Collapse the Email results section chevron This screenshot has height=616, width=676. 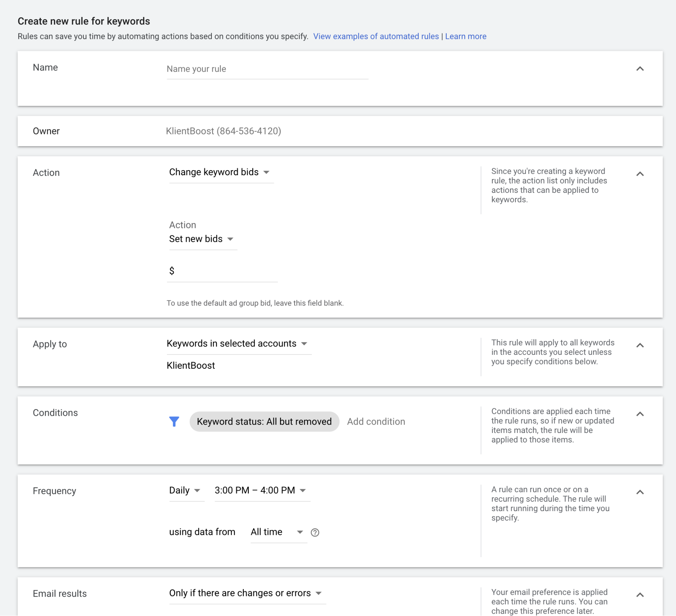pos(640,595)
